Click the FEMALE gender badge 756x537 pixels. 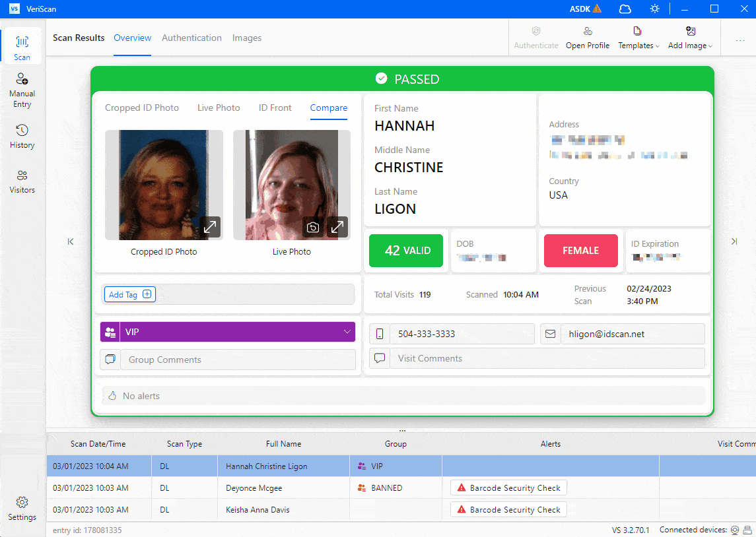(580, 251)
